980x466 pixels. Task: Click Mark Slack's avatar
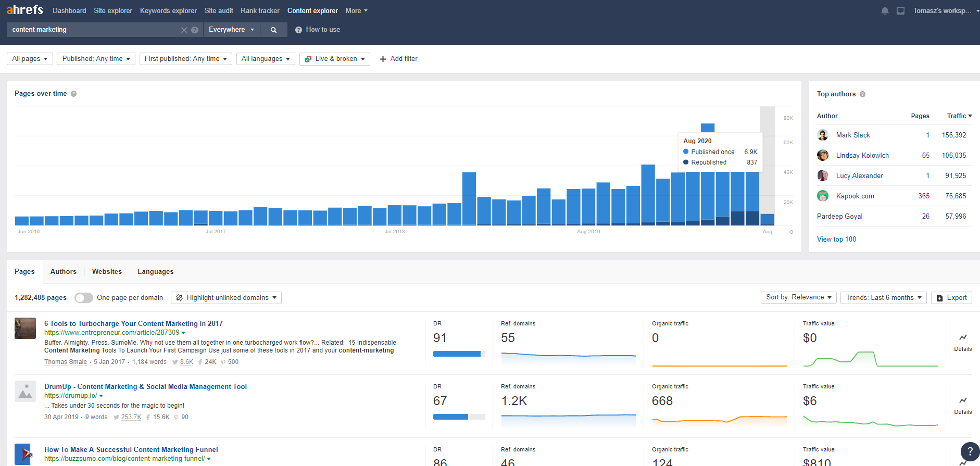[823, 135]
